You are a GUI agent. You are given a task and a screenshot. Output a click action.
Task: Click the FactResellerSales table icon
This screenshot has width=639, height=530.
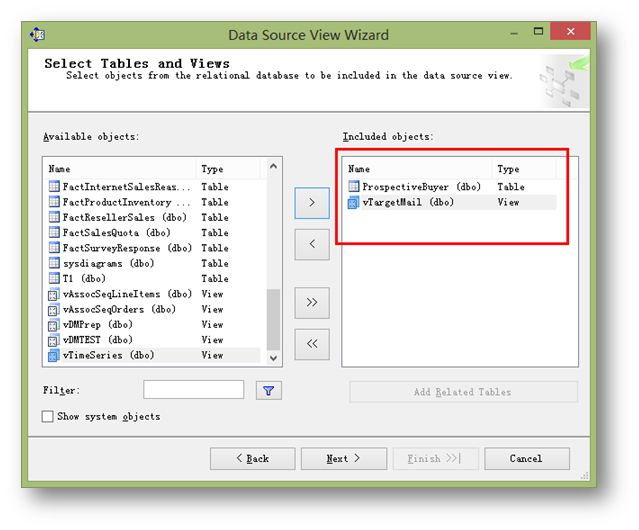click(x=54, y=217)
